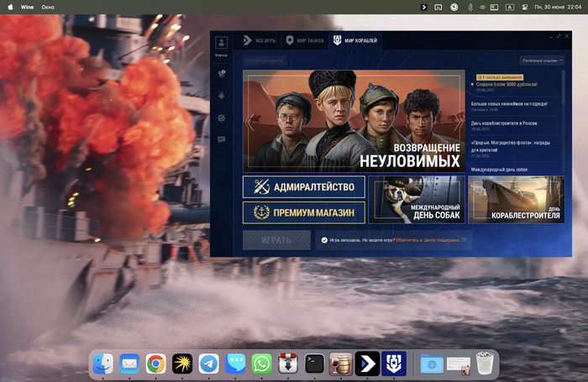The width and height of the screenshot is (588, 382).
Task: Open the chat bubble icon in the sidebar
Action: [x=222, y=139]
